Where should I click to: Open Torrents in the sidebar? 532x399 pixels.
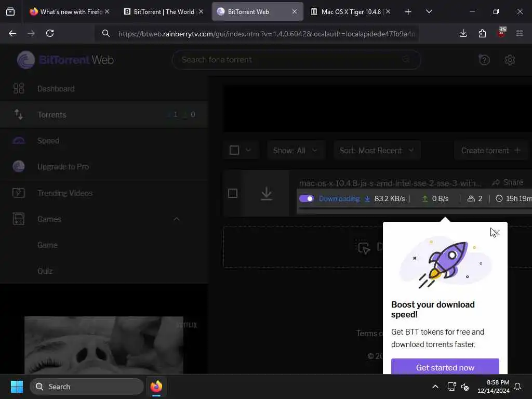(104, 115)
